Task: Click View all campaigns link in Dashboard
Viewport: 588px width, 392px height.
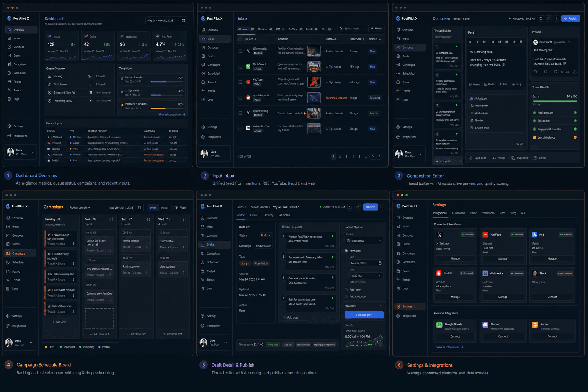Action: pyautogui.click(x=172, y=114)
